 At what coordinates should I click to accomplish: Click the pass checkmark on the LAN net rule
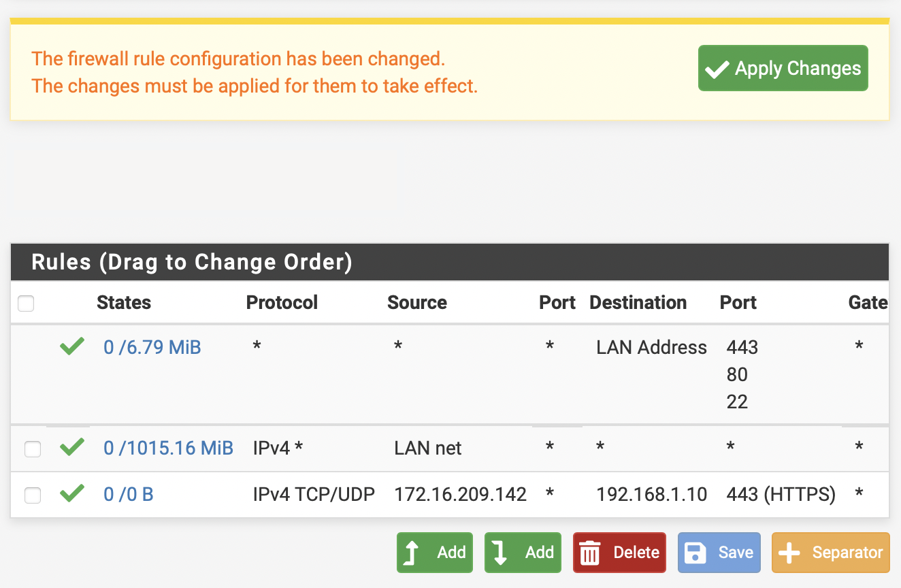(x=71, y=447)
